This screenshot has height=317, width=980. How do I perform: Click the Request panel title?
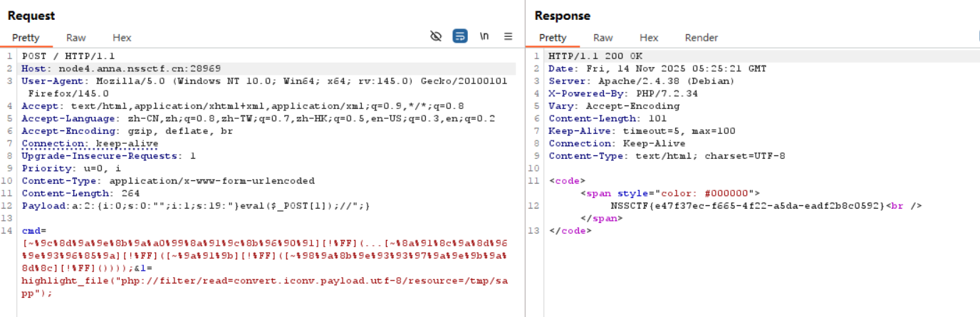pos(31,16)
